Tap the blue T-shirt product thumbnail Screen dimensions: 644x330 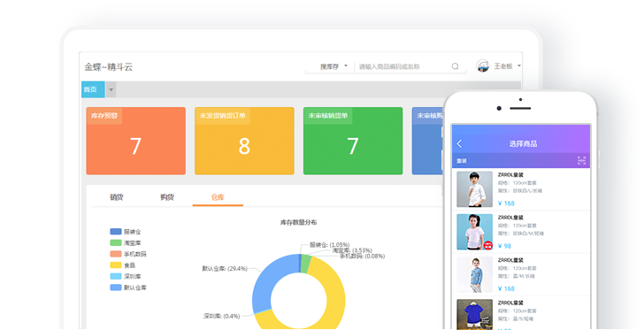click(x=474, y=314)
